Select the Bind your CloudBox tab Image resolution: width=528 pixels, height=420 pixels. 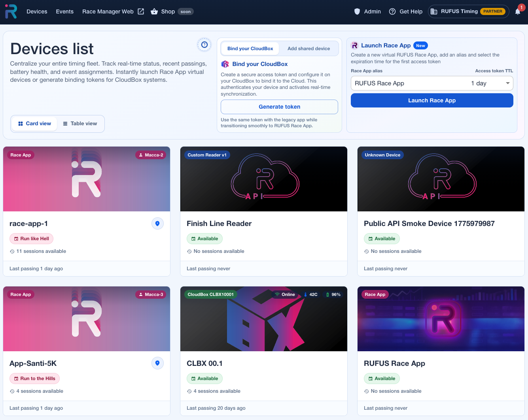(250, 49)
